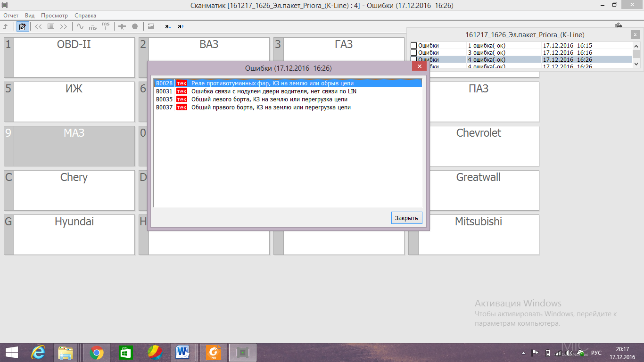
Task: Close errors dialog with red X
Action: (419, 67)
